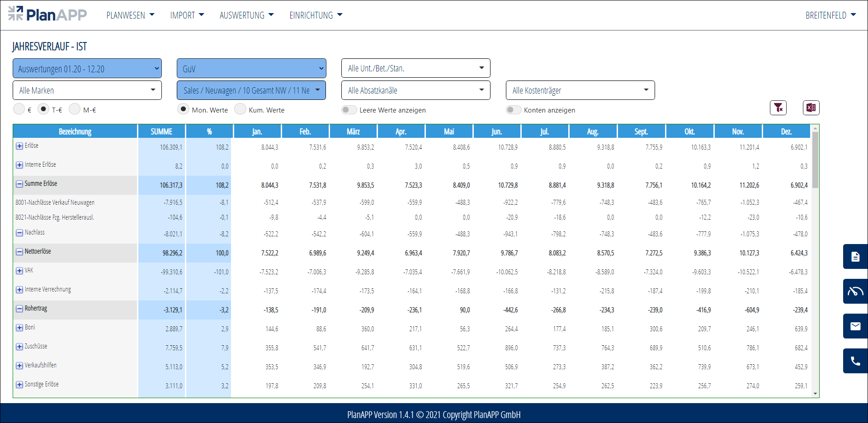Collapse the Nettoerlöse row
This screenshot has width=868, height=423.
(19, 252)
